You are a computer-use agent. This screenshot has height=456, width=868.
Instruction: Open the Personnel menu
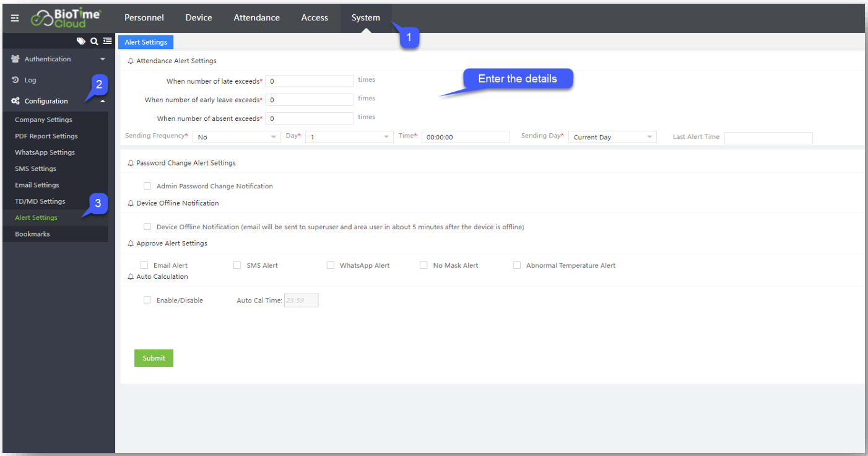pyautogui.click(x=144, y=18)
